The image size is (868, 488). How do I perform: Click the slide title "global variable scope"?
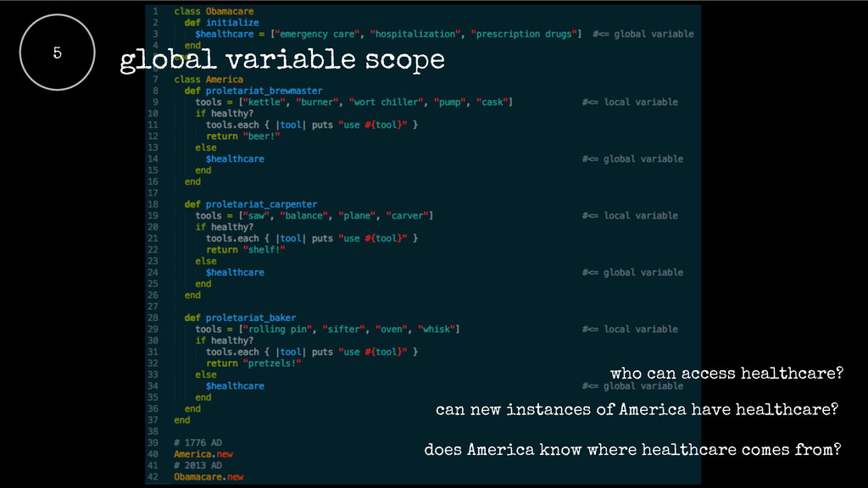[282, 60]
